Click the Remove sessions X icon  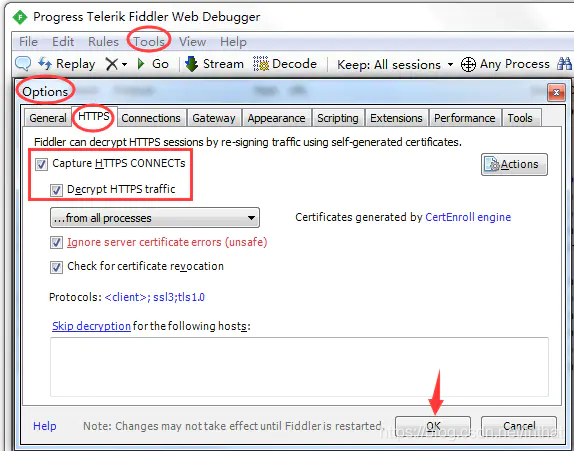(111, 64)
